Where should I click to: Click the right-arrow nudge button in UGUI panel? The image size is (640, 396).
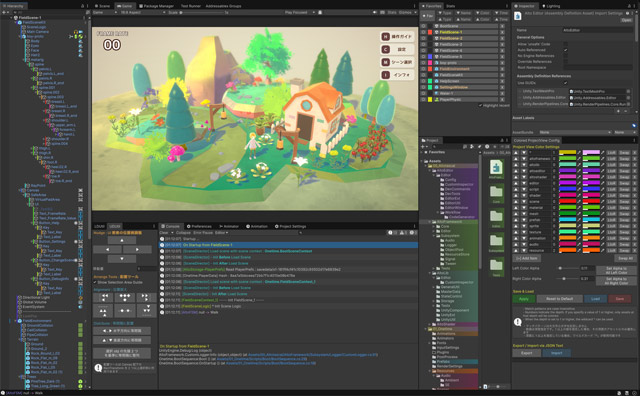pyautogui.click(x=137, y=249)
